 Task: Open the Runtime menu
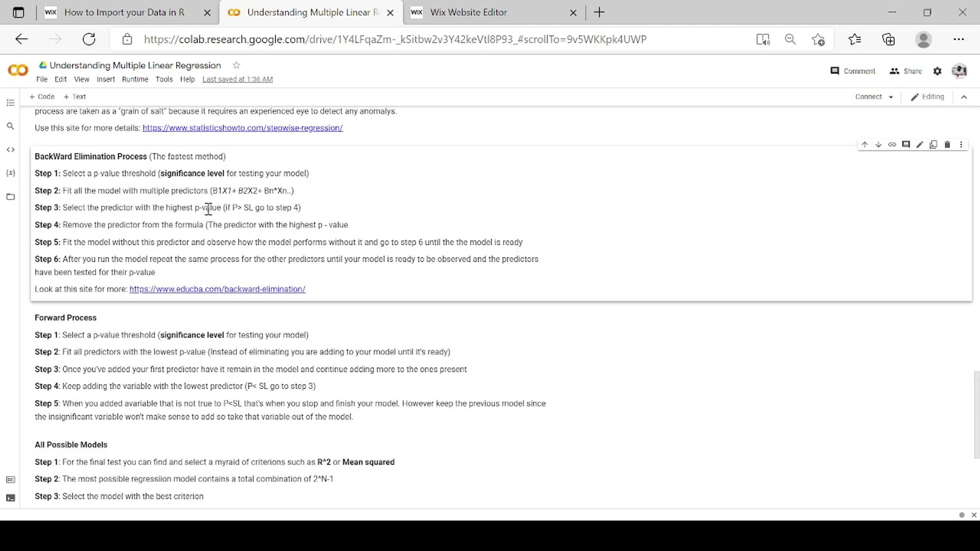(x=135, y=79)
